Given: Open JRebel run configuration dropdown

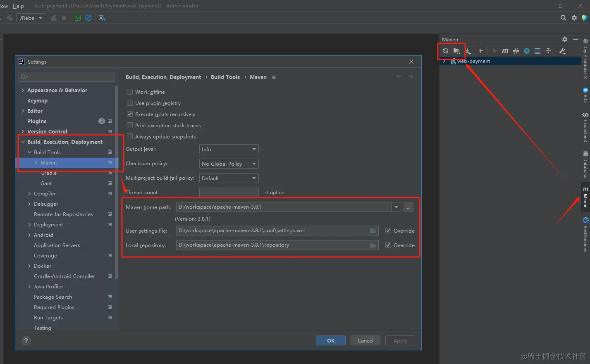Looking at the screenshot, I should pos(31,18).
